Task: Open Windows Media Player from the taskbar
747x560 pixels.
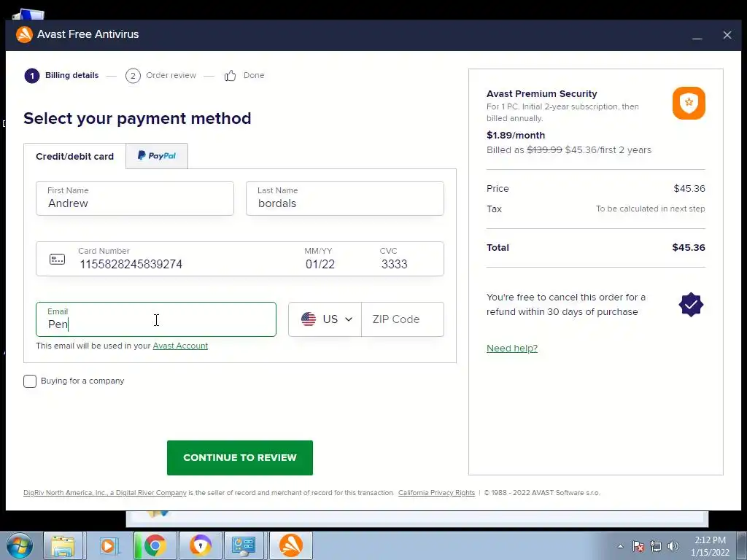Action: (x=109, y=545)
